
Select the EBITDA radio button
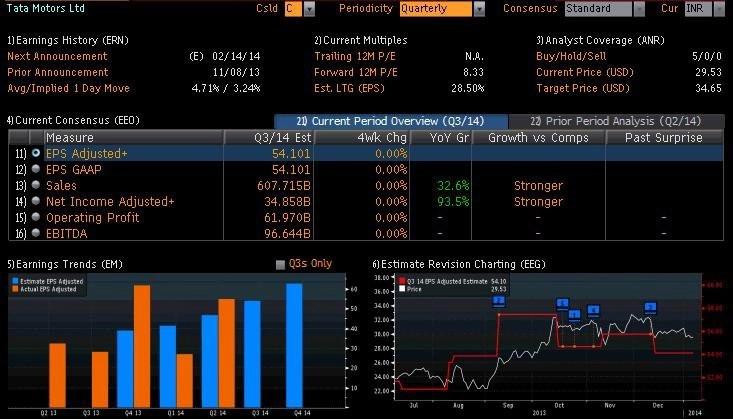tap(36, 233)
